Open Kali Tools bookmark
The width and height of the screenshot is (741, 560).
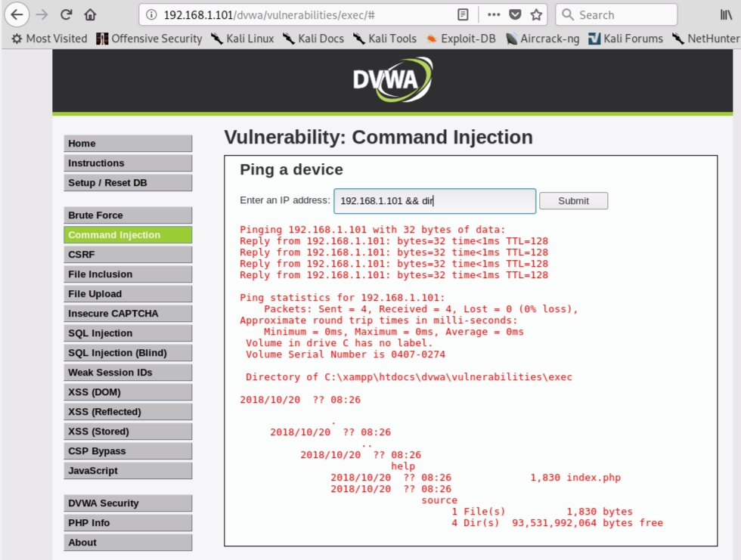(x=385, y=39)
